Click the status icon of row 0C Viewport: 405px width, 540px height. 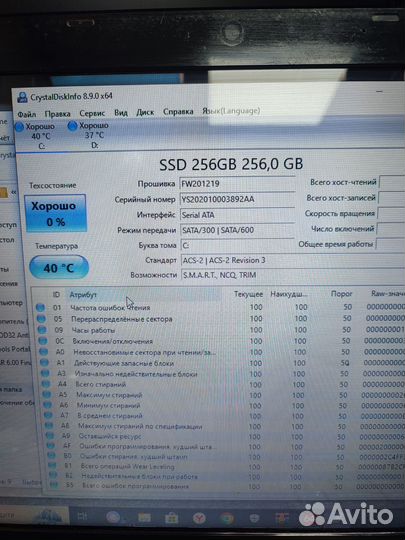(x=43, y=341)
